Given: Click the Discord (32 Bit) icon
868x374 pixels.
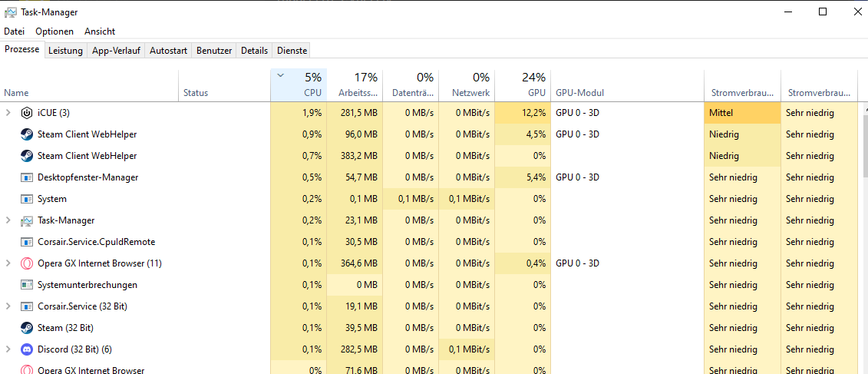Looking at the screenshot, I should (x=27, y=349).
